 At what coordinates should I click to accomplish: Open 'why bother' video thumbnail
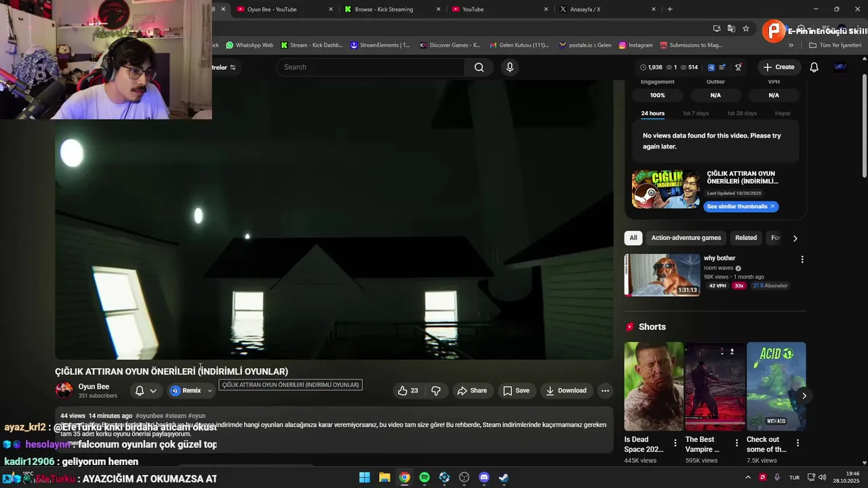662,275
